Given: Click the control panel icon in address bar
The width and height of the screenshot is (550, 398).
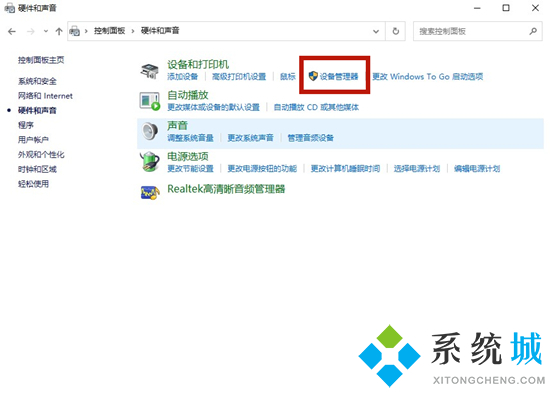Looking at the screenshot, I should 74,31.
